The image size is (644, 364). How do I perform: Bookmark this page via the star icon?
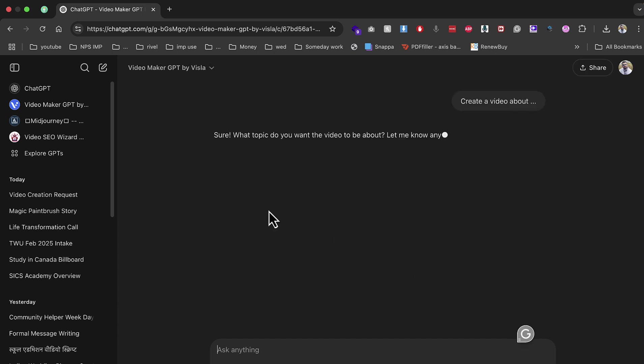click(x=332, y=29)
